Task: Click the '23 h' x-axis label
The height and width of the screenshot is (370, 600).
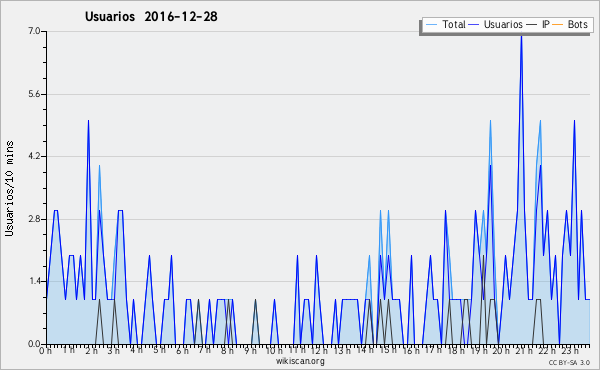Action: 570,351
